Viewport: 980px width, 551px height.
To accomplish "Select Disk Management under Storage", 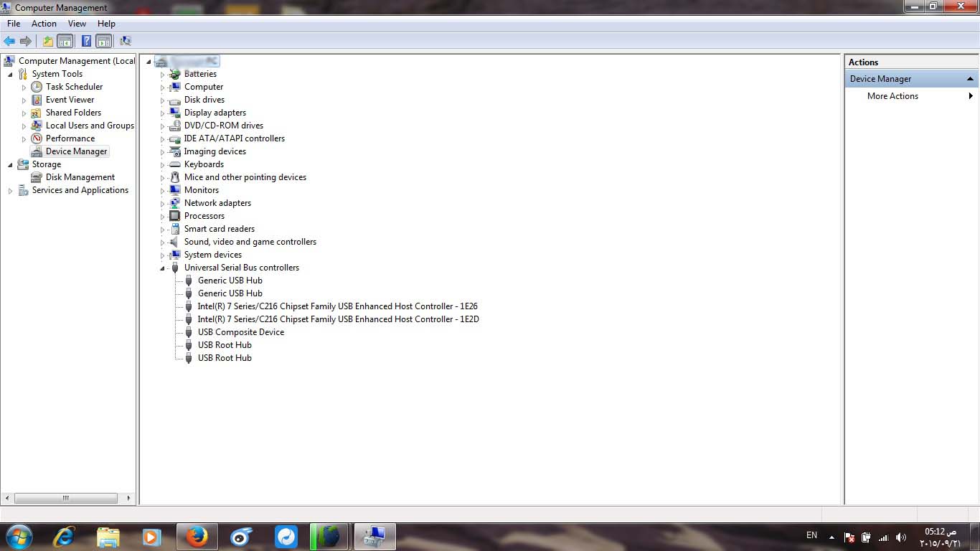I will tap(80, 177).
